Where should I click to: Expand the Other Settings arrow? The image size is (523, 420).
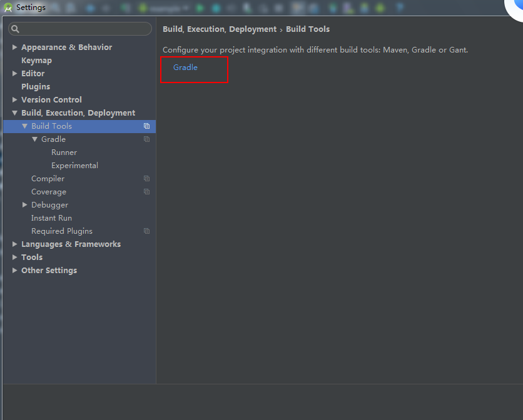(14, 271)
